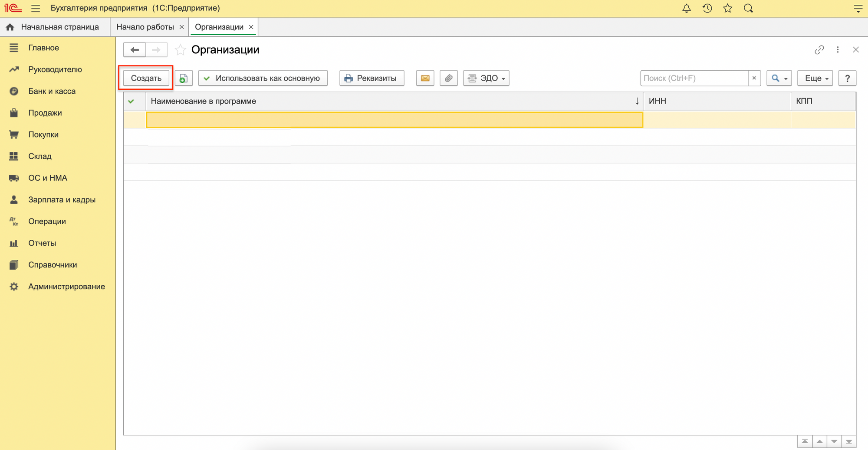This screenshot has height=450, width=868.
Task: Close the Организации form
Action: click(x=856, y=50)
